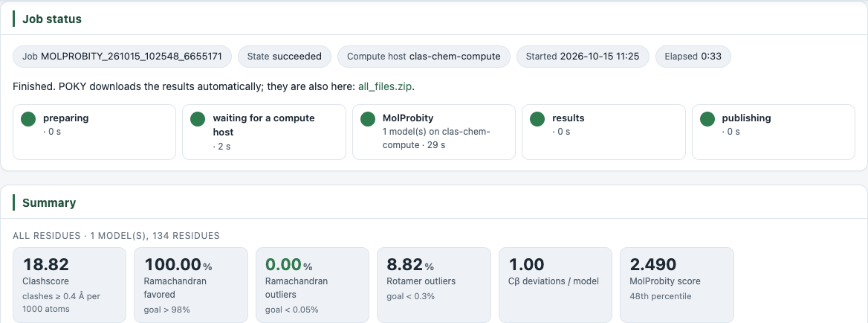This screenshot has height=323, width=868.
Task: Click the '· 2 s' duration under waiting step
Action: [x=221, y=147]
